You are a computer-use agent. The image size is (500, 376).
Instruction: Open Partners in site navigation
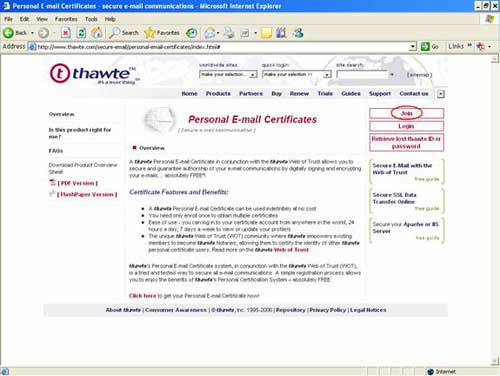[x=251, y=94]
